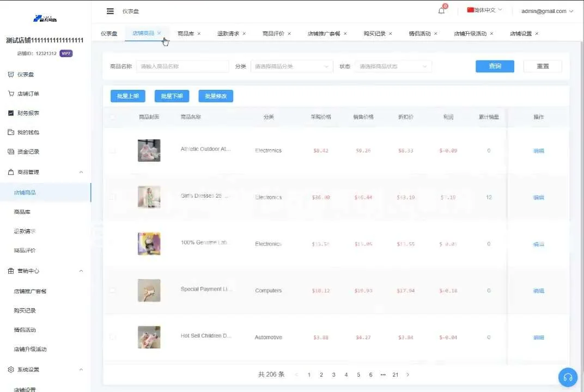Click the 批量上架 button
The width and height of the screenshot is (584, 392).
[128, 96]
